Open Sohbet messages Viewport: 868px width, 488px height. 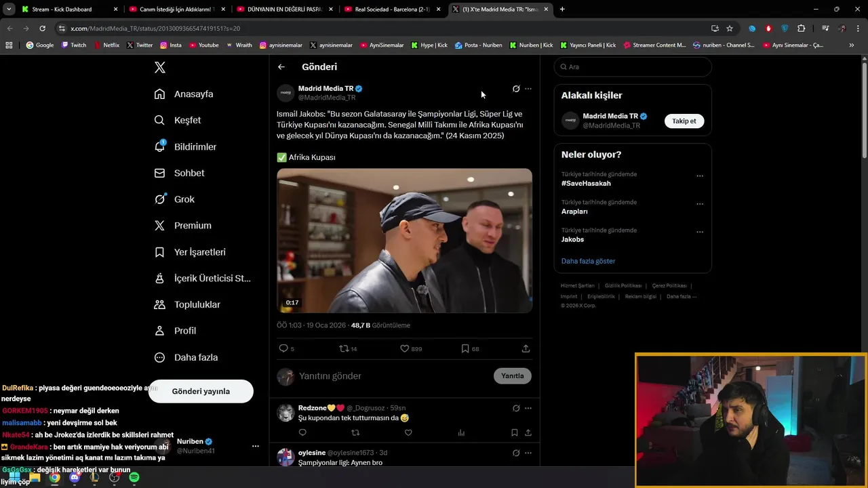pyautogui.click(x=179, y=173)
